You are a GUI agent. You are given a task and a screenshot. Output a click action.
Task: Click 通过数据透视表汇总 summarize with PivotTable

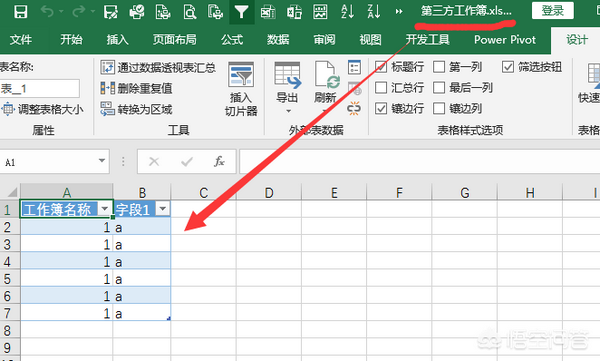[158, 67]
